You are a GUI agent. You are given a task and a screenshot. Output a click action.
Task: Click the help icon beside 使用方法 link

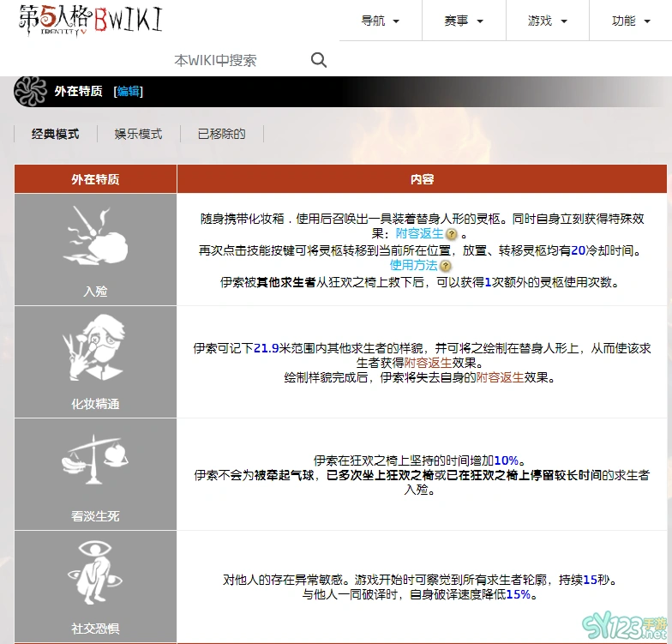pos(446,266)
